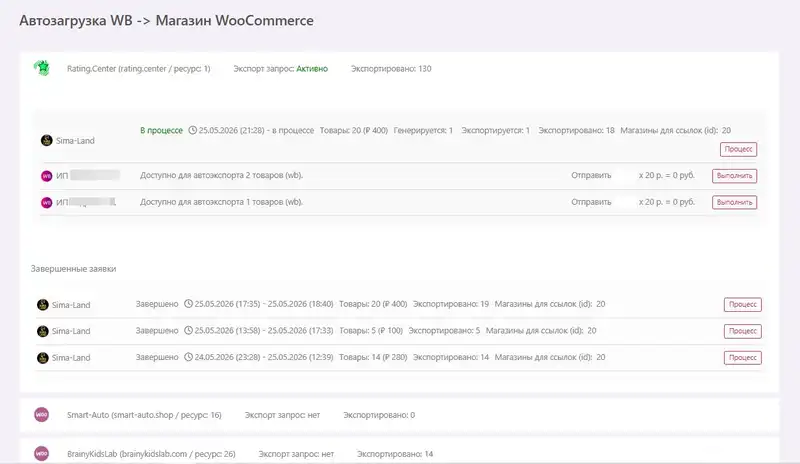Click WB icon beside first ИП row

(x=46, y=176)
